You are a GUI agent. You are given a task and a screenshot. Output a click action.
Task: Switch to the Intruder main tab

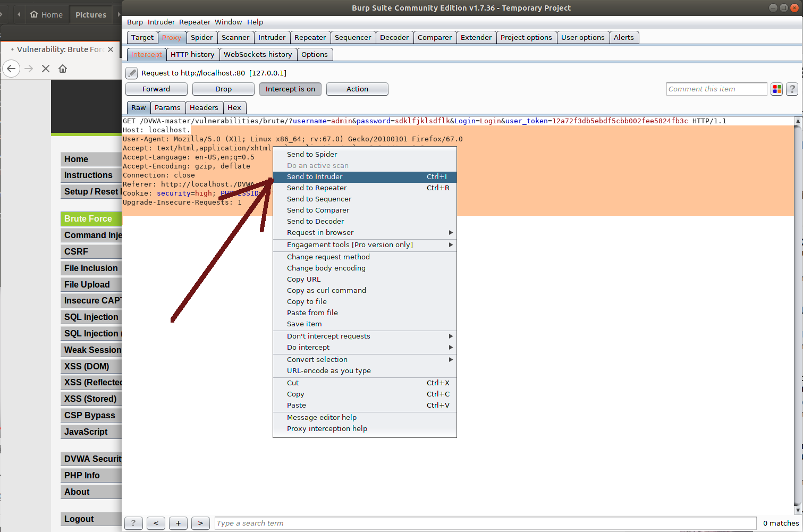272,38
